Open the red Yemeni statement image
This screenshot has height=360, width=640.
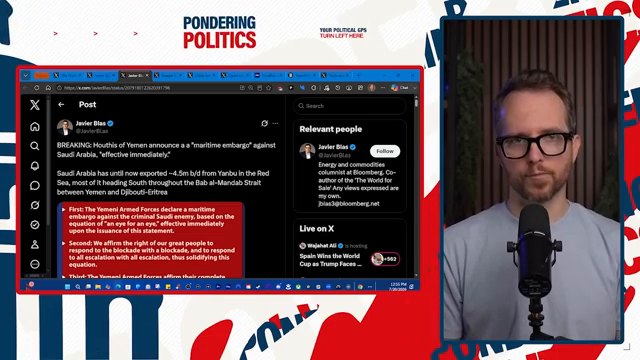150,240
